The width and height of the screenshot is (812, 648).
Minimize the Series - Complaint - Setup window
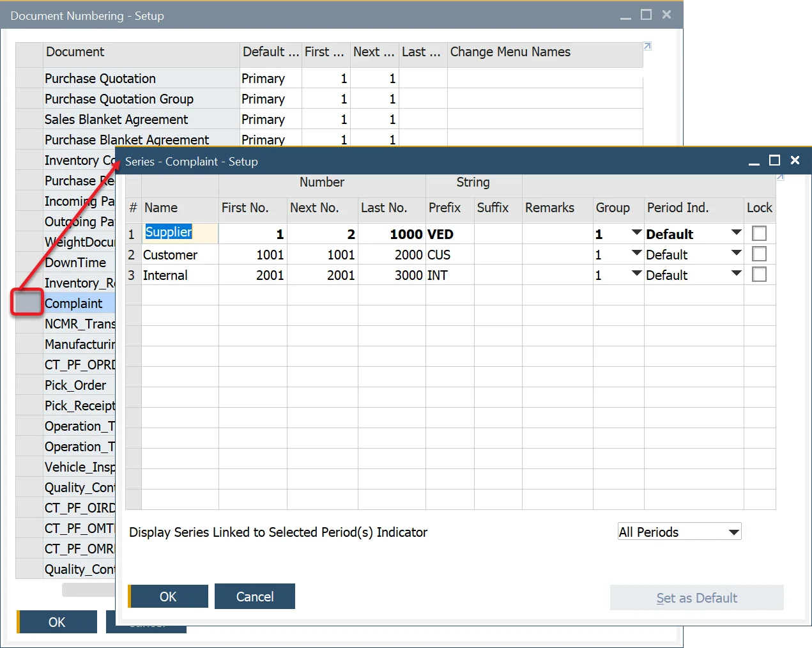coord(754,162)
